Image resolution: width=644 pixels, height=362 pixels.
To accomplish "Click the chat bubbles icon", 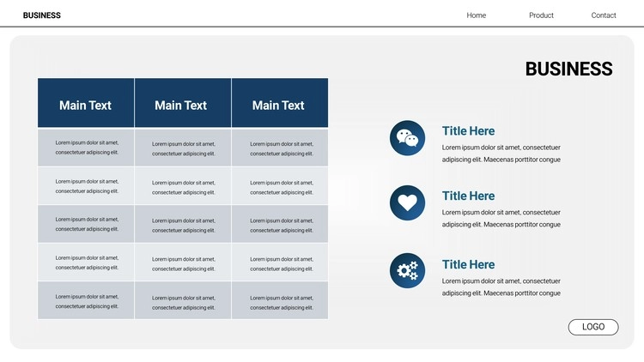I will [x=407, y=138].
